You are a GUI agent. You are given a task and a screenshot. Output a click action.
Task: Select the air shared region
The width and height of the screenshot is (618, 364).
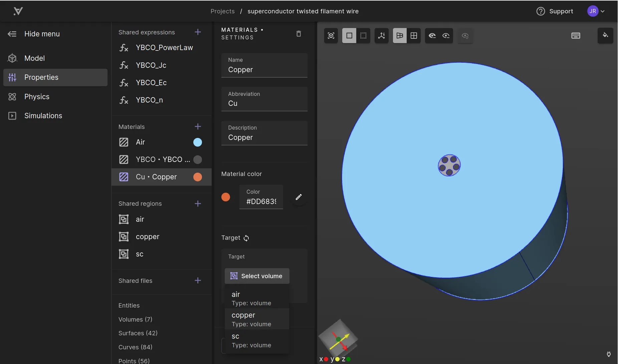pyautogui.click(x=162, y=219)
